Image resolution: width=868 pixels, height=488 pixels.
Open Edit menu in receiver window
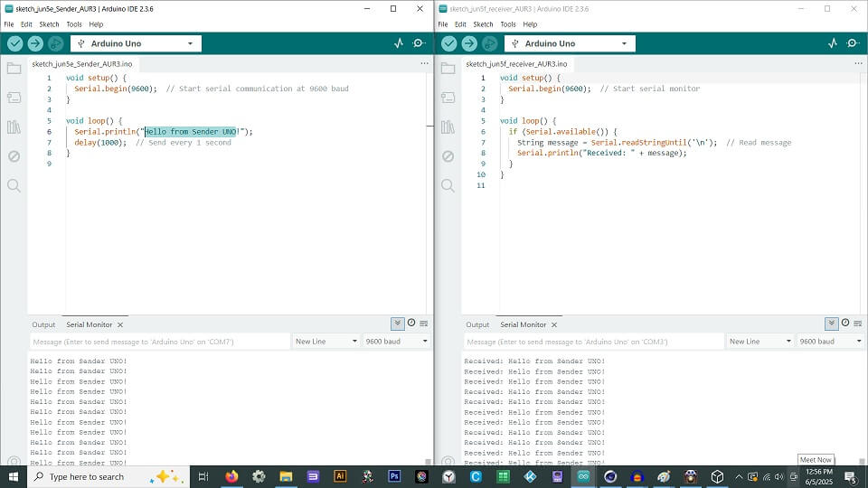(x=460, y=24)
